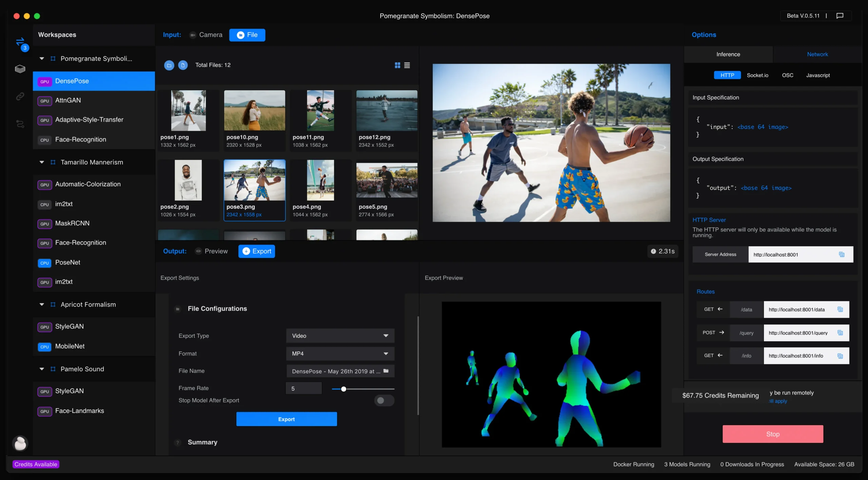Click the workspaces icon showing 3 badge

[20, 43]
